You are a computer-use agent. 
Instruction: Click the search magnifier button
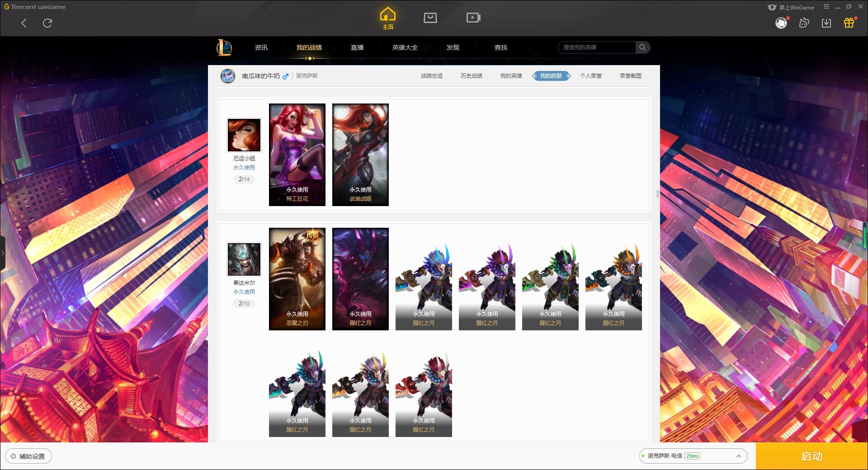click(x=642, y=47)
